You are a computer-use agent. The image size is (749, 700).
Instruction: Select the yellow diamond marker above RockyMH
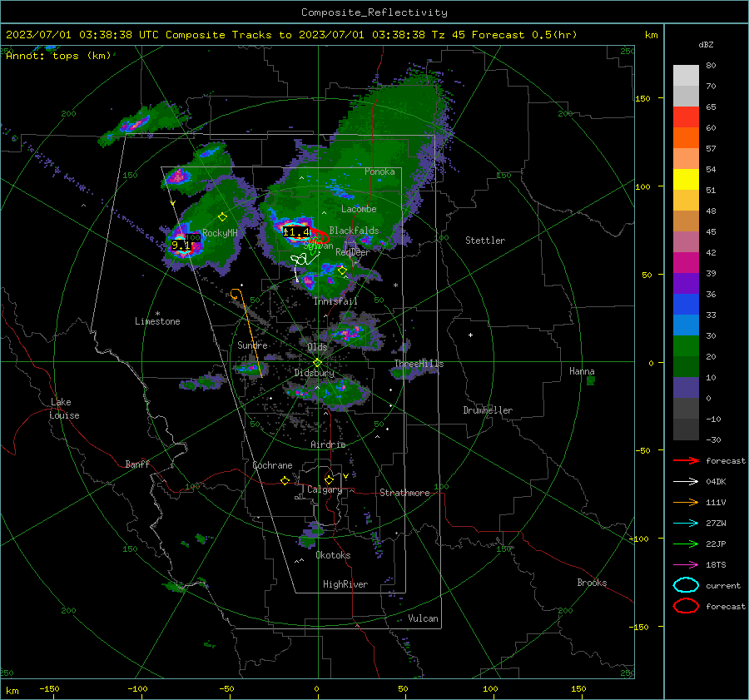(222, 217)
